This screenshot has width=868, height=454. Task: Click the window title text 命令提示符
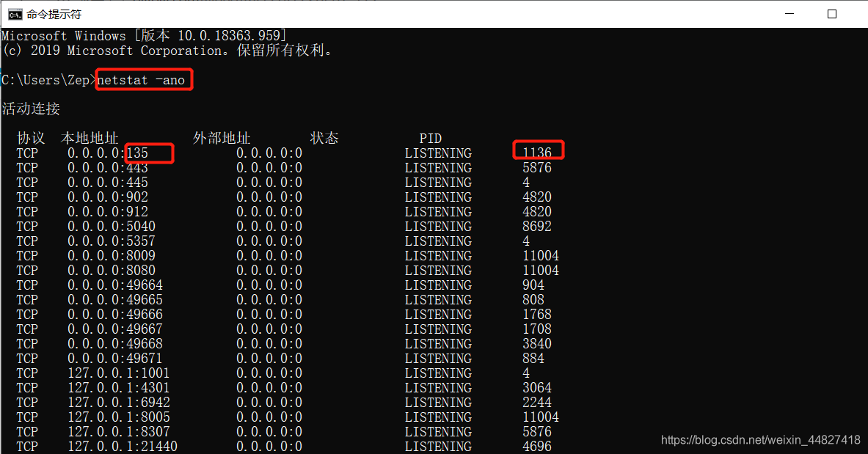click(54, 15)
